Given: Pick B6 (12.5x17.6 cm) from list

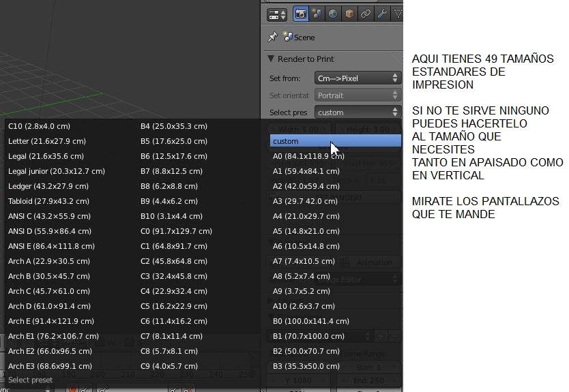Looking at the screenshot, I should pos(174,156).
